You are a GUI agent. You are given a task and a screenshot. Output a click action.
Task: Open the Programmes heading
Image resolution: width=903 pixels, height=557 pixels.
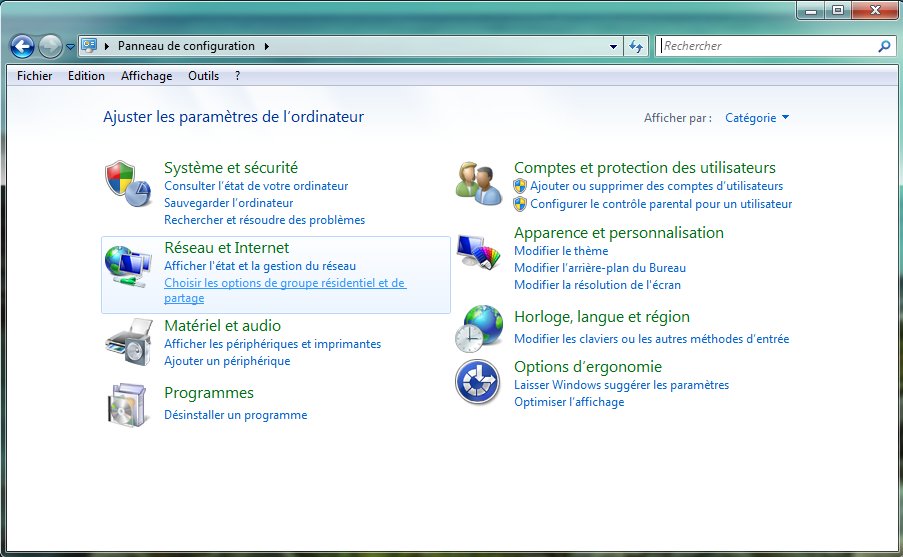pos(208,393)
